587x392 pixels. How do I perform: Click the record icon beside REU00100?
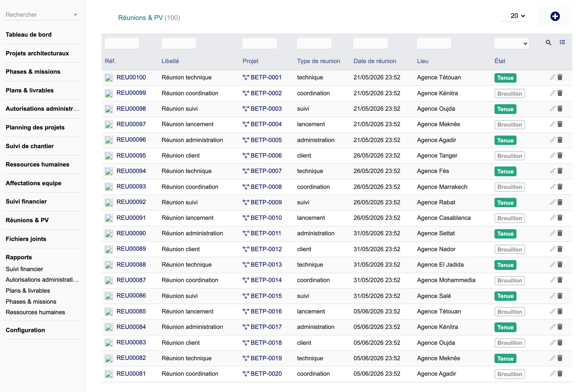coord(109,78)
